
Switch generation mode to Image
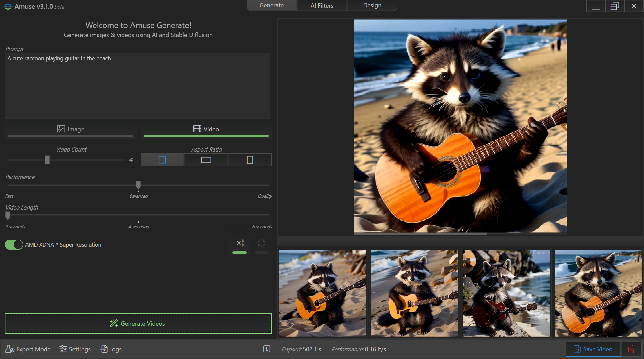click(x=70, y=129)
